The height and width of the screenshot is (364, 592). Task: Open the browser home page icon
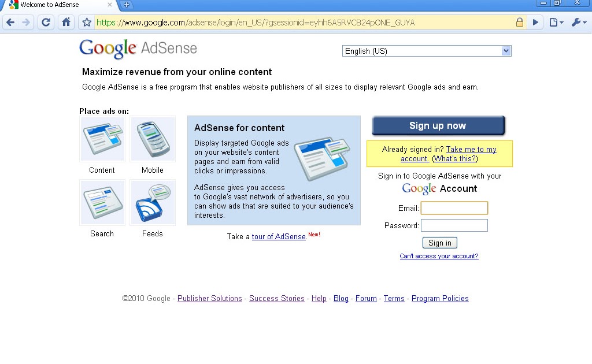66,23
